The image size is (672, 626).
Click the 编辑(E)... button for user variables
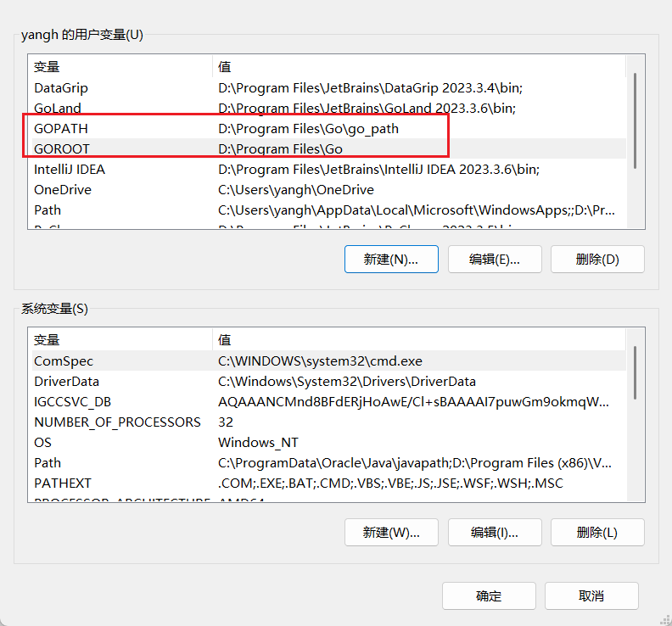click(x=495, y=260)
